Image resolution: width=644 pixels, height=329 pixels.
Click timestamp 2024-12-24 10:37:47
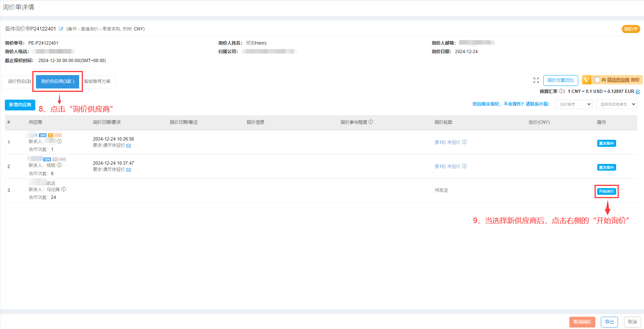click(x=113, y=163)
